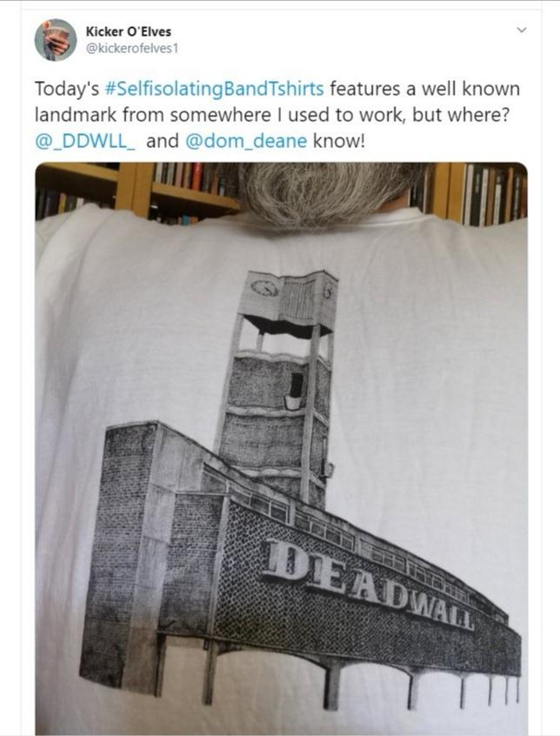
Task: Open the attached T-shirt photo
Action: coord(282,449)
